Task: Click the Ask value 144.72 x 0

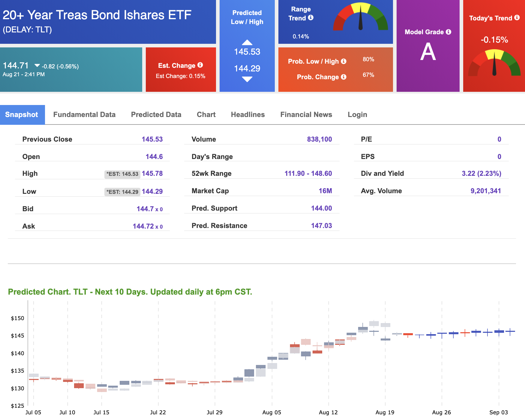Action: tap(148, 226)
